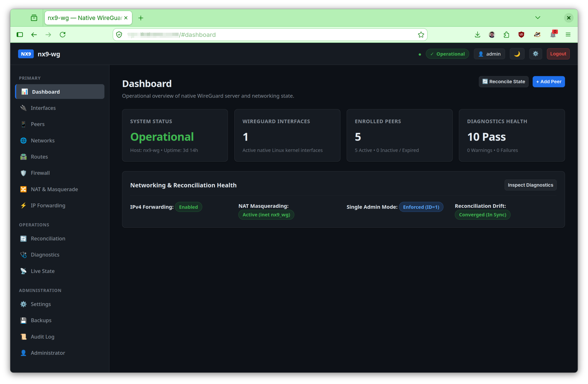Viewport: 588px width, 384px height.
Task: Click the Reconciliation sync icon
Action: (23, 239)
